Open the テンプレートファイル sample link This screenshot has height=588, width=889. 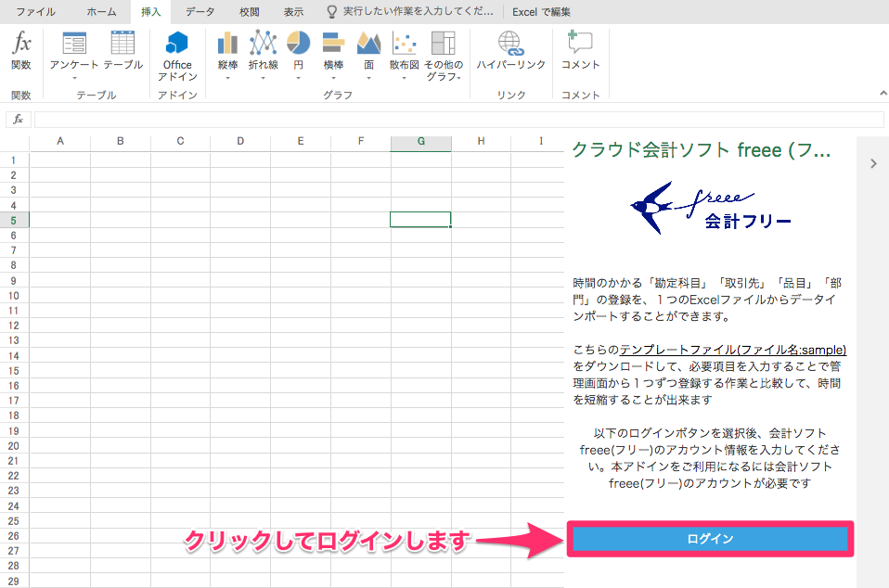pyautogui.click(x=732, y=350)
